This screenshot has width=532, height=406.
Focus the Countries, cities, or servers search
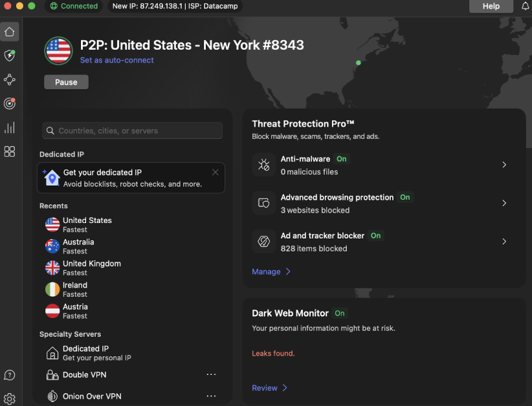coord(132,131)
